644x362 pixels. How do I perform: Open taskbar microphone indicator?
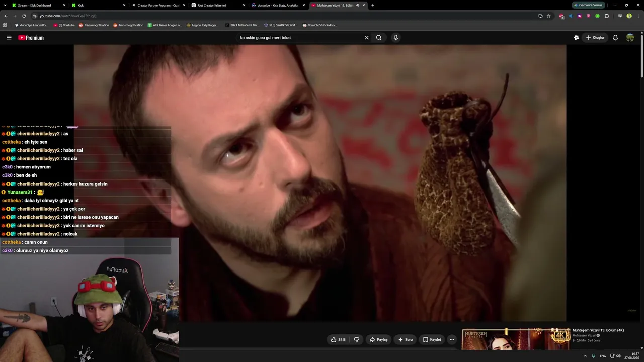[x=593, y=356]
